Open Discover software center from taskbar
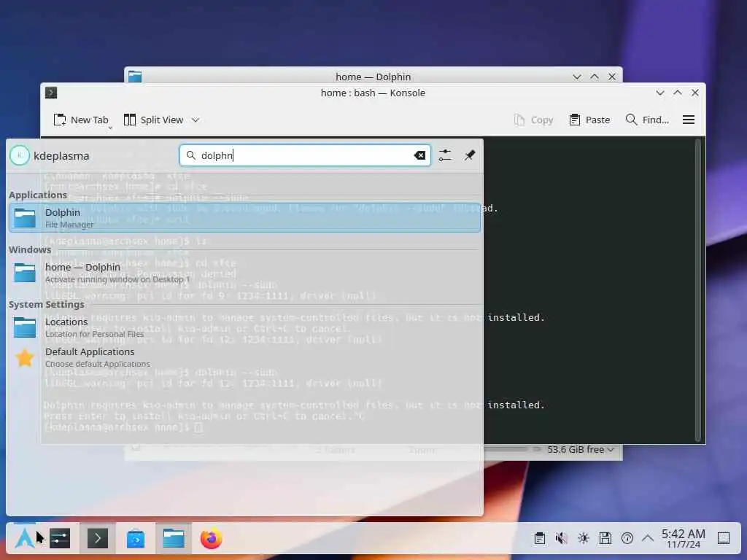This screenshot has height=560, width=747. point(136,539)
